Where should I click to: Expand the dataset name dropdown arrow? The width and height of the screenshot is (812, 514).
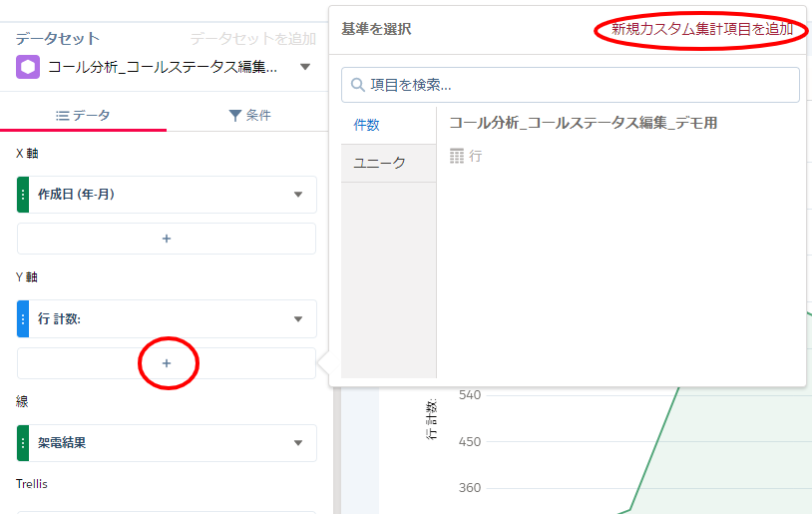304,68
